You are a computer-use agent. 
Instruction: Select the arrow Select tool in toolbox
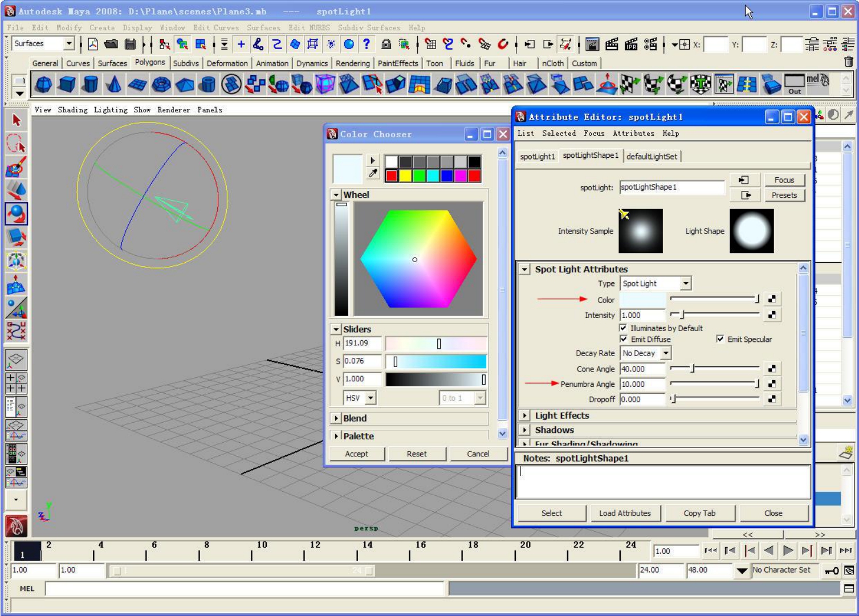pos(16,120)
